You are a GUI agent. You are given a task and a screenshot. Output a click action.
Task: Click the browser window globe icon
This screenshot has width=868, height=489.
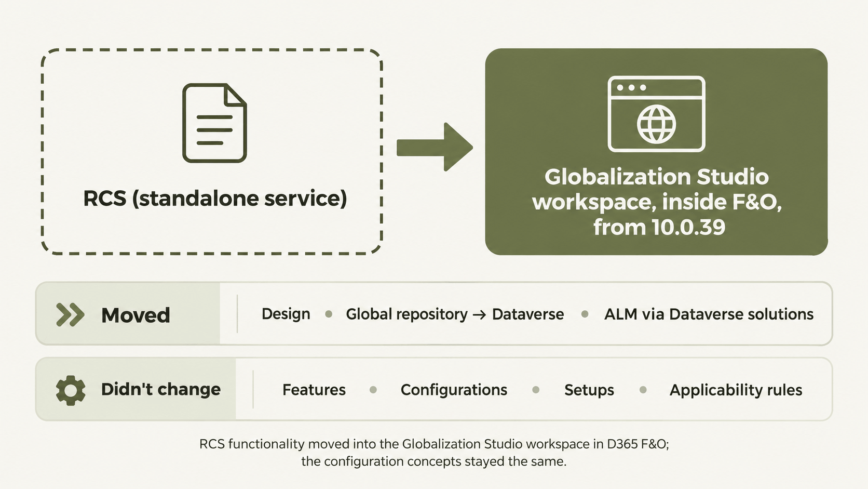[656, 114]
